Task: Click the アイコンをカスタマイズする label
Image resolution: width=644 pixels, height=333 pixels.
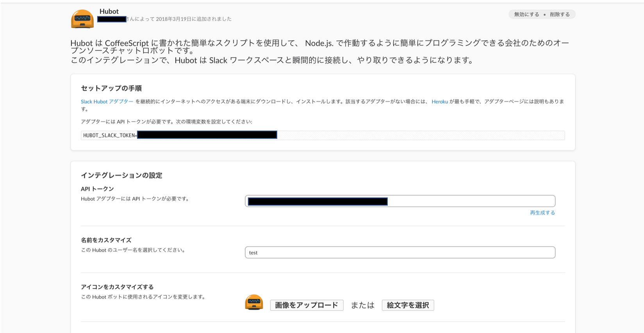Action: click(x=117, y=287)
